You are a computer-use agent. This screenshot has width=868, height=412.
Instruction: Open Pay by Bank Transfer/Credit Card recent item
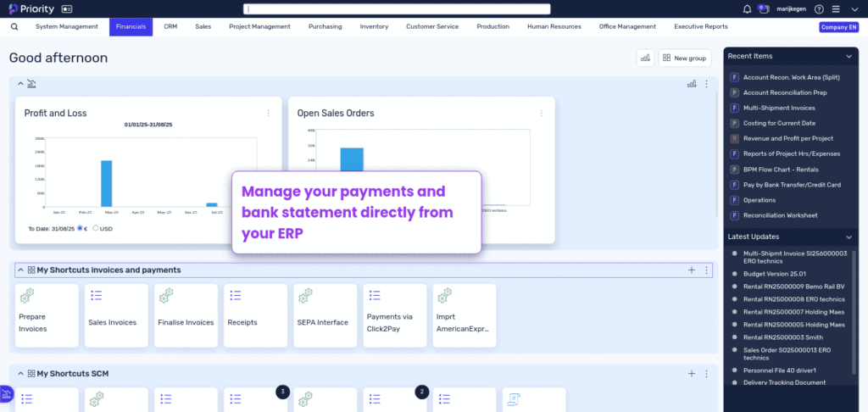tap(791, 185)
